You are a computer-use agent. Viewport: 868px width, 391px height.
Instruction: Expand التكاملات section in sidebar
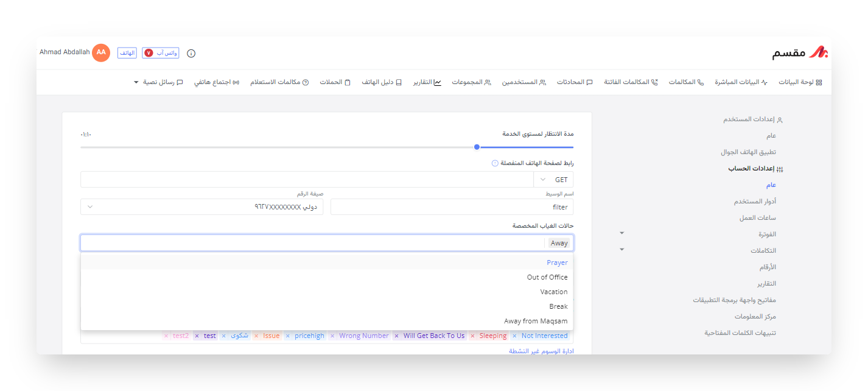point(621,250)
